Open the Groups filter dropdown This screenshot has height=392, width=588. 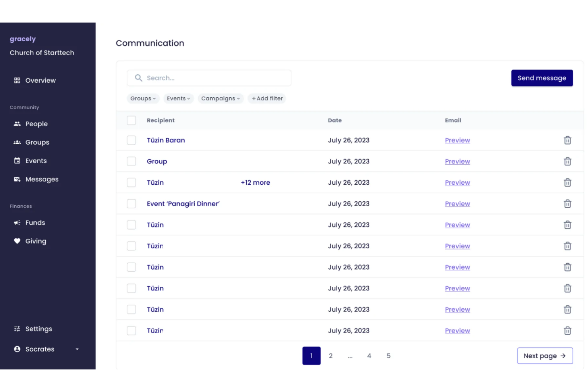coord(143,98)
